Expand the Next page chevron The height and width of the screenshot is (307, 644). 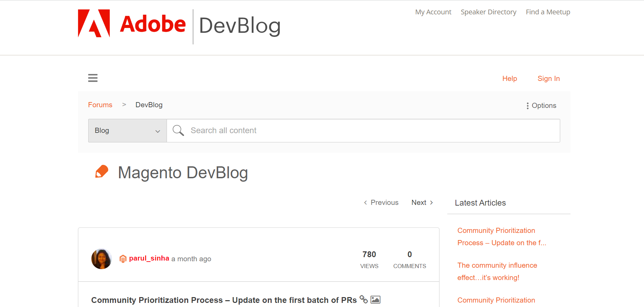point(432,203)
